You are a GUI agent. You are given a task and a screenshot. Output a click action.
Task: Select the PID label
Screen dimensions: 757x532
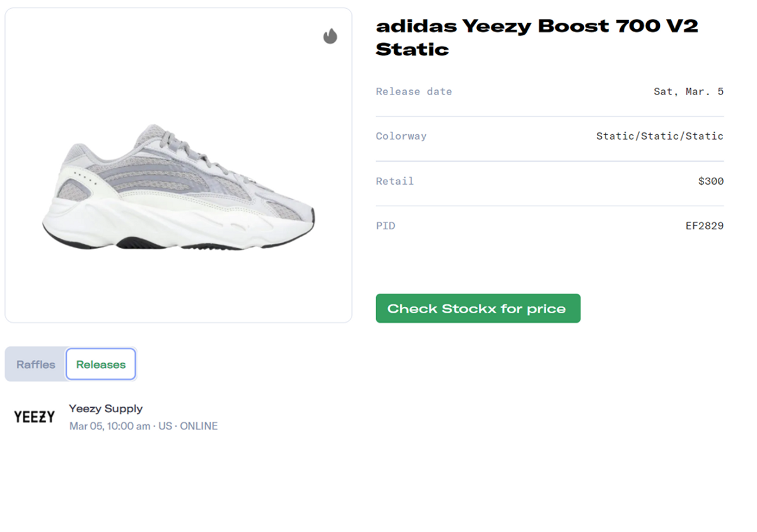click(385, 226)
